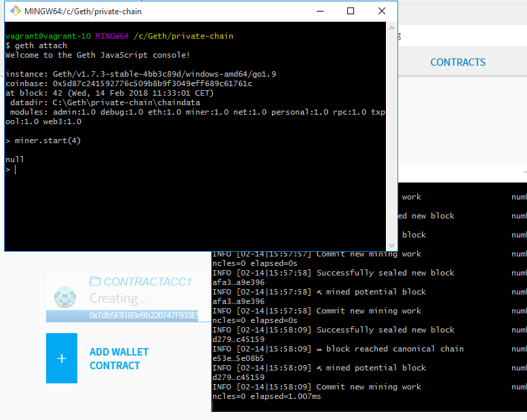Click the 'geth attach' command line
This screenshot has width=527, height=420.
pyautogui.click(x=37, y=45)
